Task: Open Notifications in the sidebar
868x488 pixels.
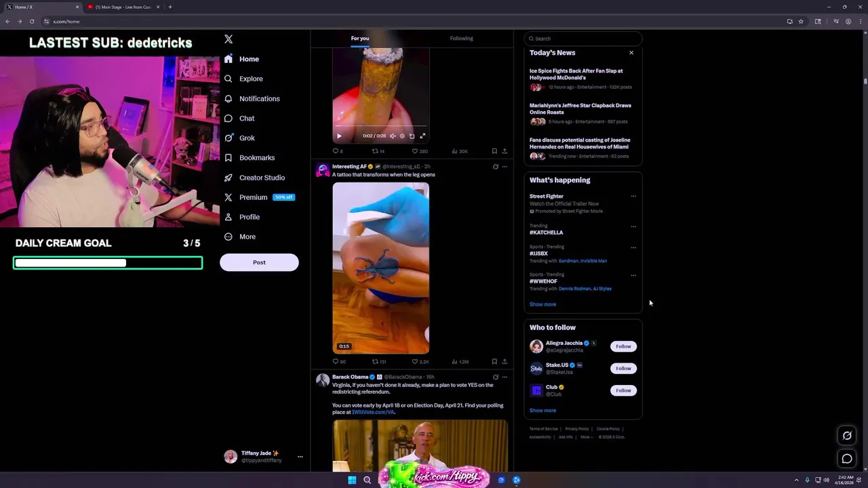Action: point(252,98)
